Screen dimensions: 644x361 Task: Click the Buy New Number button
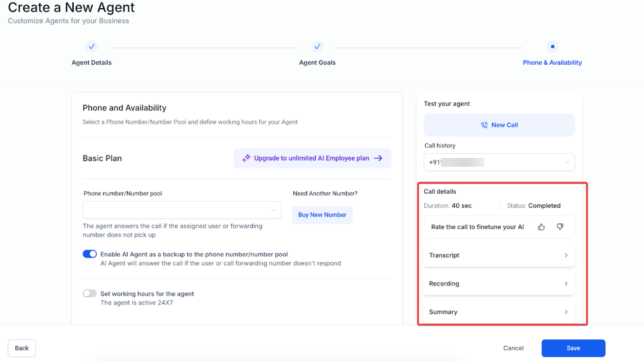point(322,215)
